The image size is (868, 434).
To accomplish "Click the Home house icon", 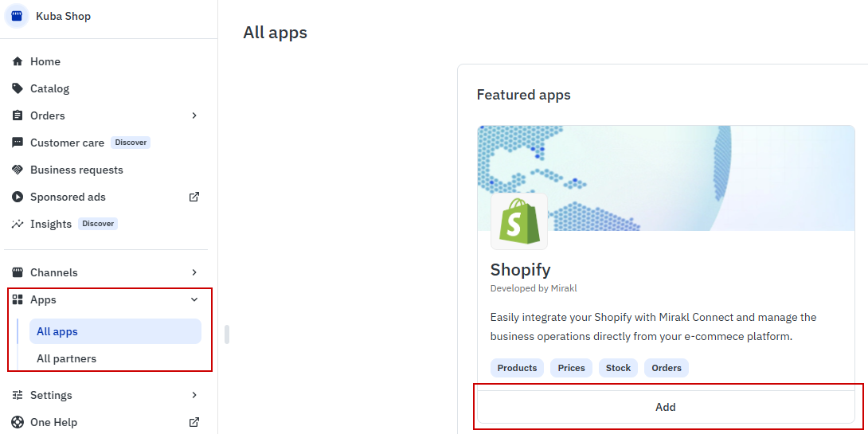I will click(x=18, y=61).
